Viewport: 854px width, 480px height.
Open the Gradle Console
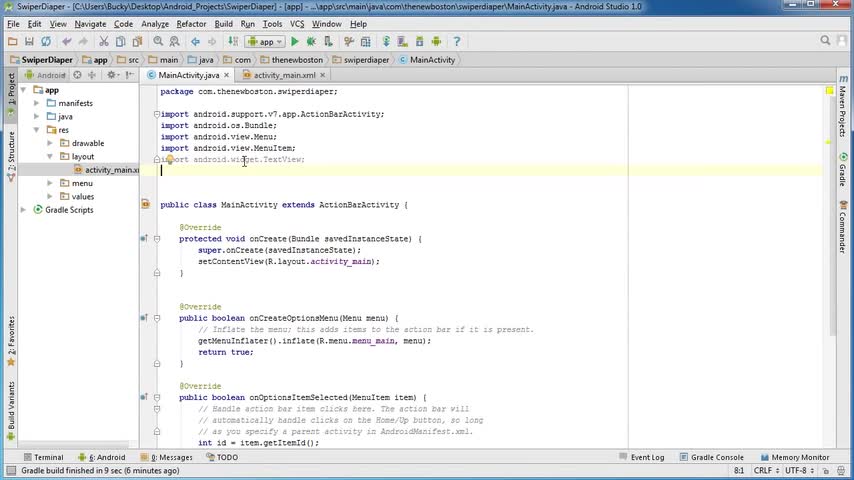(x=711, y=458)
